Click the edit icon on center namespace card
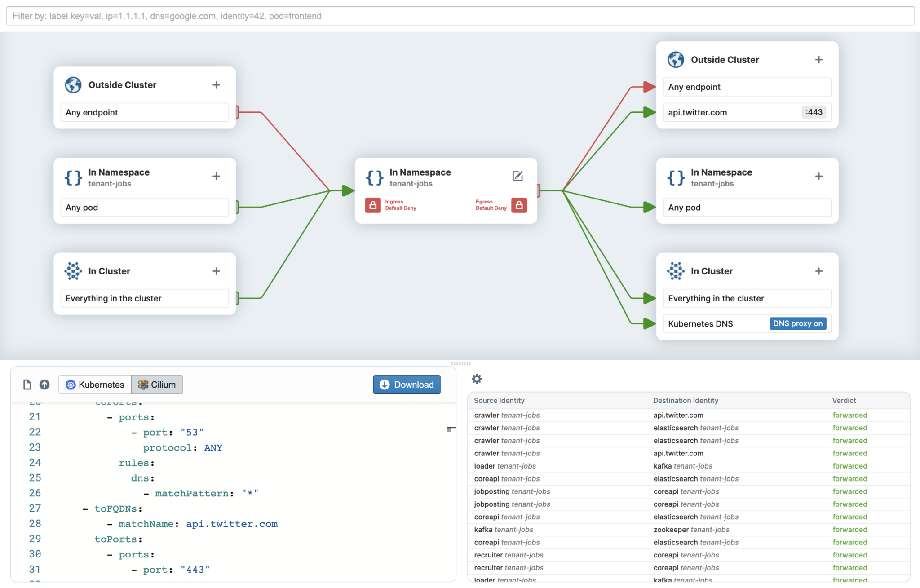This screenshot has height=588, width=920. coord(517,176)
